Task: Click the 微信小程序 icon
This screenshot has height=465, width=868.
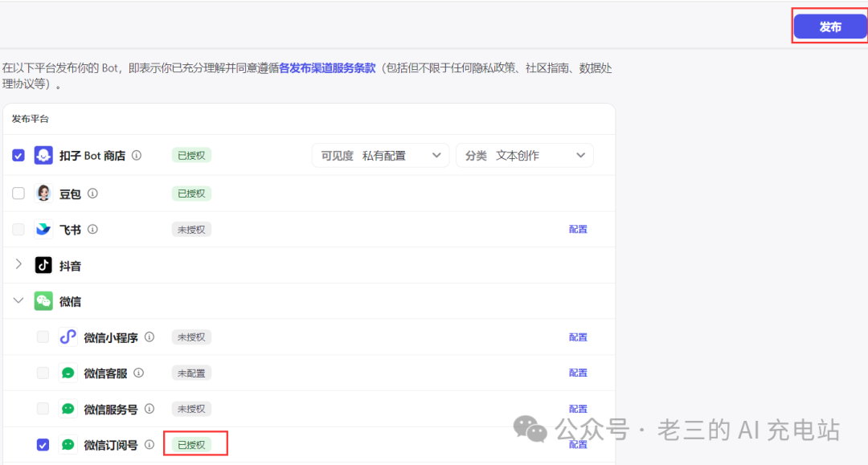Action: click(68, 337)
